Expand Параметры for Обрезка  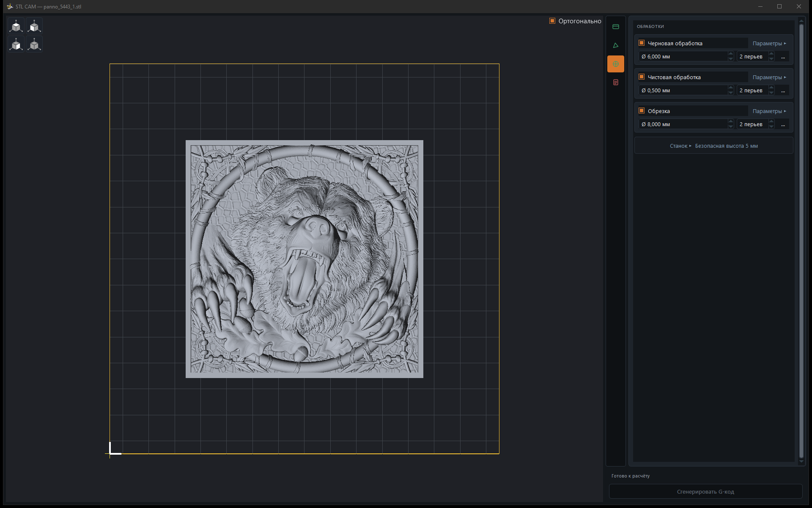point(769,111)
